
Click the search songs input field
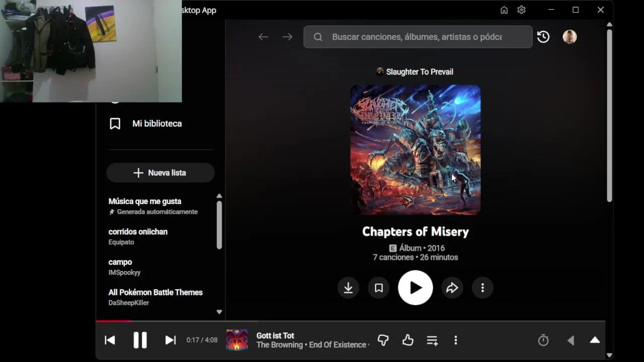point(418,37)
